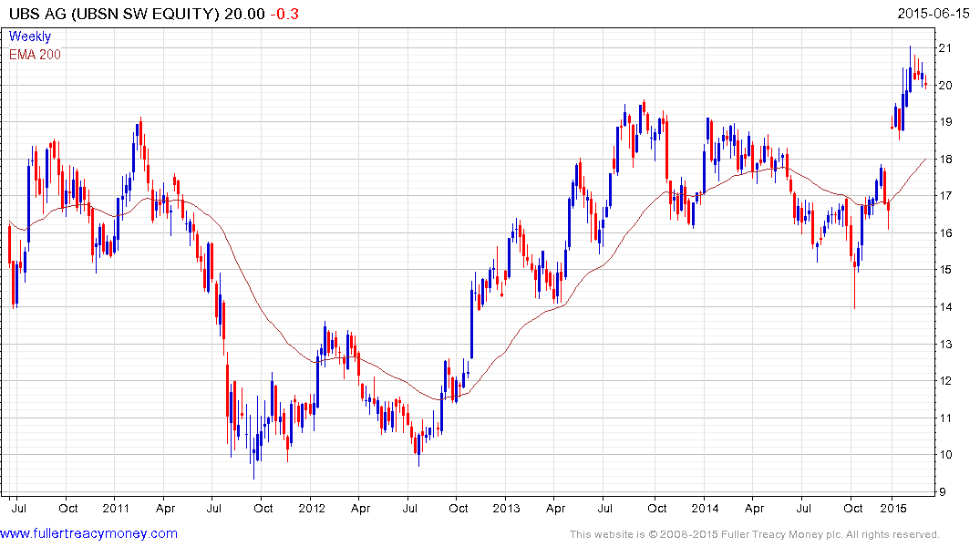The height and width of the screenshot is (547, 980).
Task: Click the 13 price axis label
Action: click(945, 344)
